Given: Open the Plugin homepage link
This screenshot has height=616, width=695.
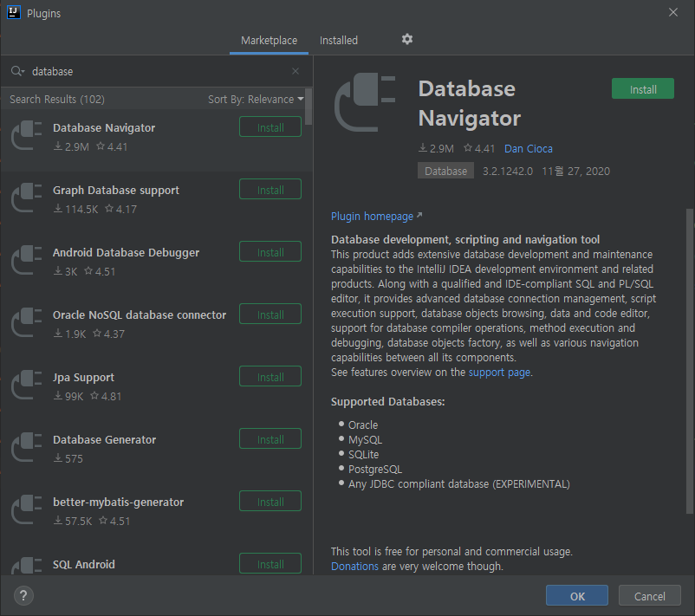Looking at the screenshot, I should (376, 217).
